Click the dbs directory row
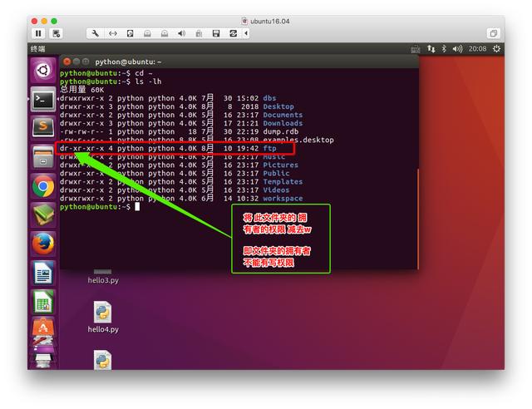The width and height of the screenshot is (532, 409). [x=168, y=98]
